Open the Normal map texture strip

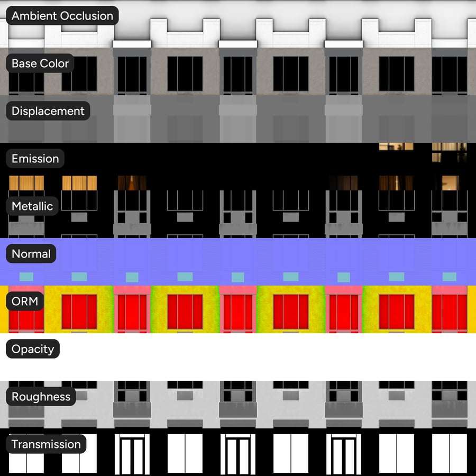point(238,262)
